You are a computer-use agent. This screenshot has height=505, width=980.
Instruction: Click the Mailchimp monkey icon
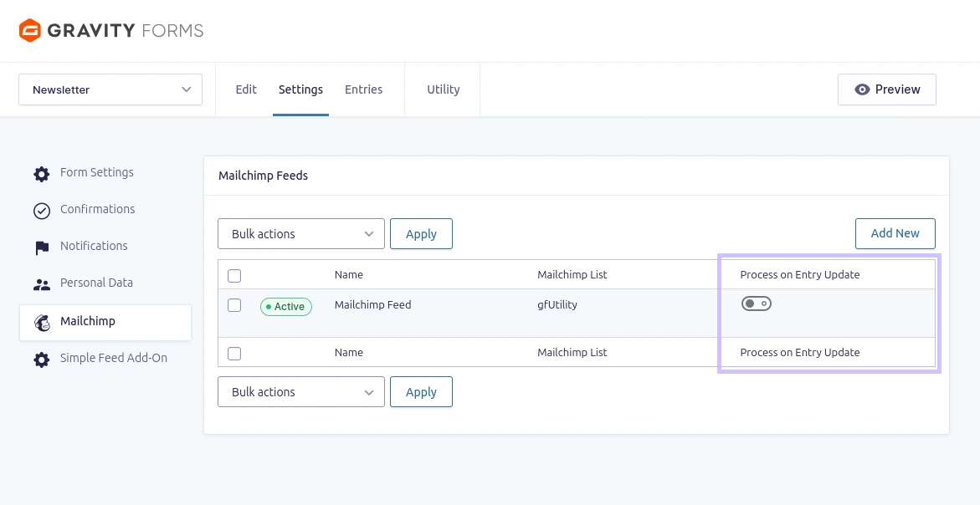(x=42, y=322)
